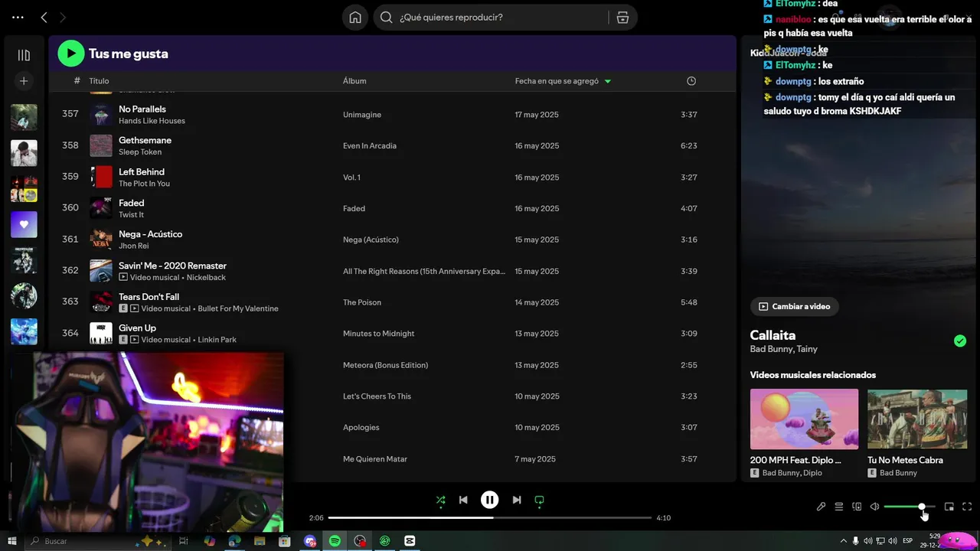Open the playback queue icon
The width and height of the screenshot is (980, 551).
point(839,507)
